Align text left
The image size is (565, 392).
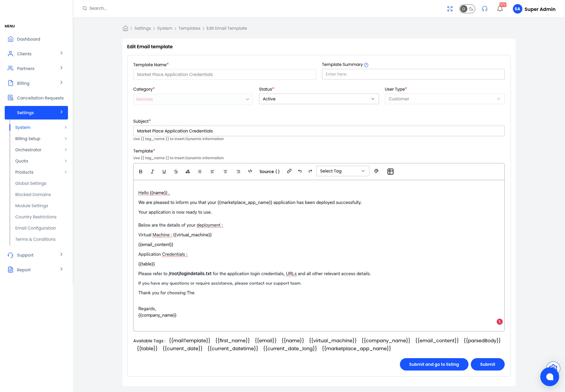click(212, 172)
